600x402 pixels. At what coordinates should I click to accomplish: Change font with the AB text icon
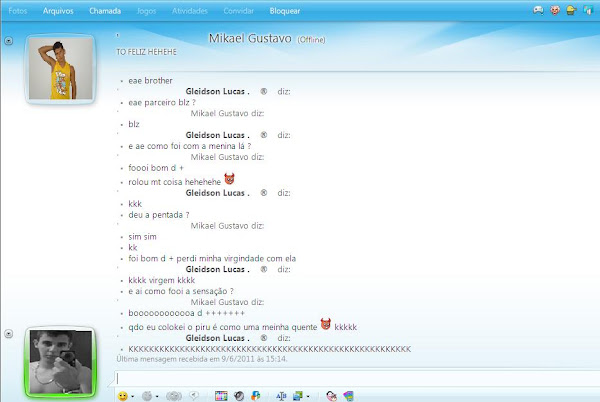281,396
